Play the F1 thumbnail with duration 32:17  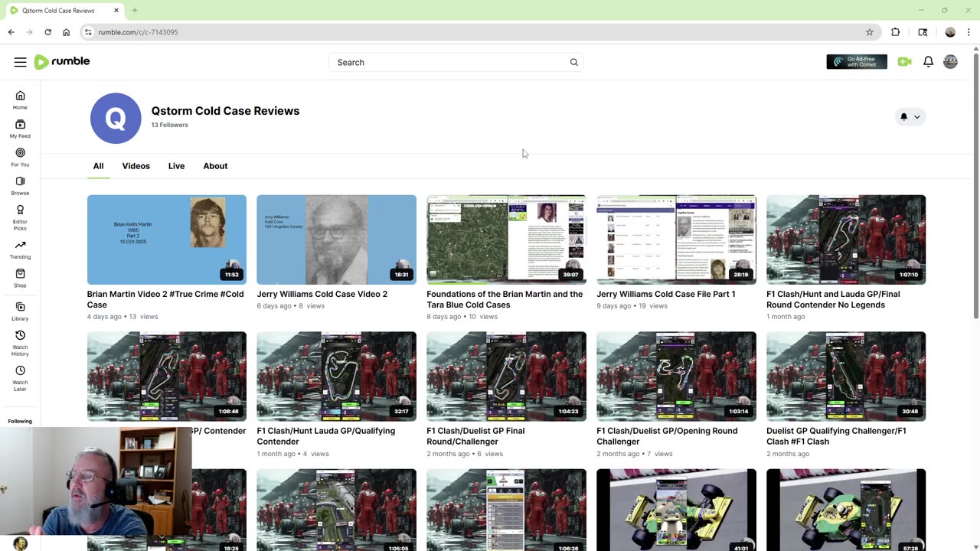point(336,377)
